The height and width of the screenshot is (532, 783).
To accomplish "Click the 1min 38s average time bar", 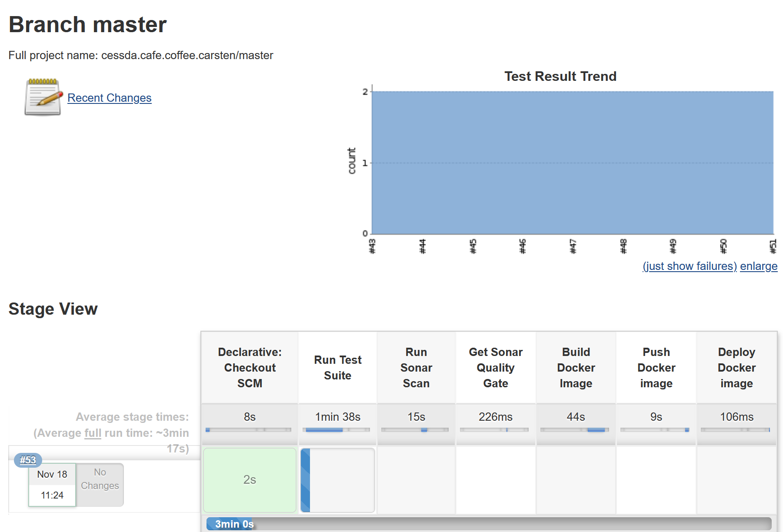I will click(338, 429).
